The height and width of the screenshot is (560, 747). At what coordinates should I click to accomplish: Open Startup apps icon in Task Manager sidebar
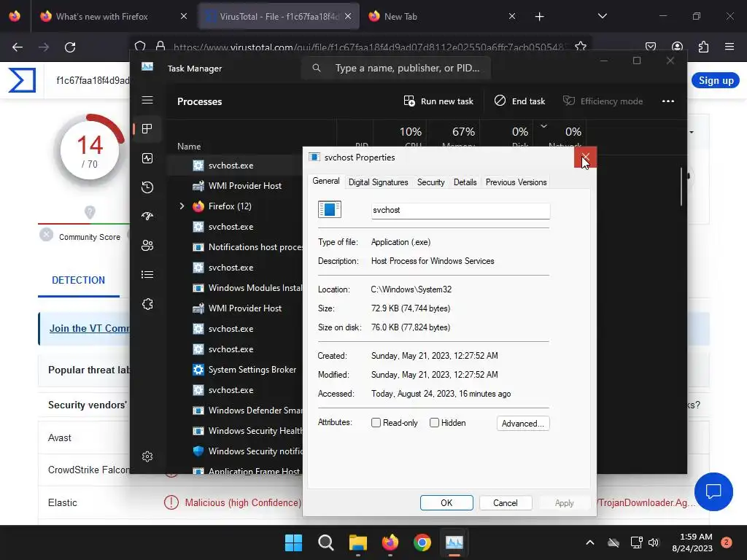147,216
